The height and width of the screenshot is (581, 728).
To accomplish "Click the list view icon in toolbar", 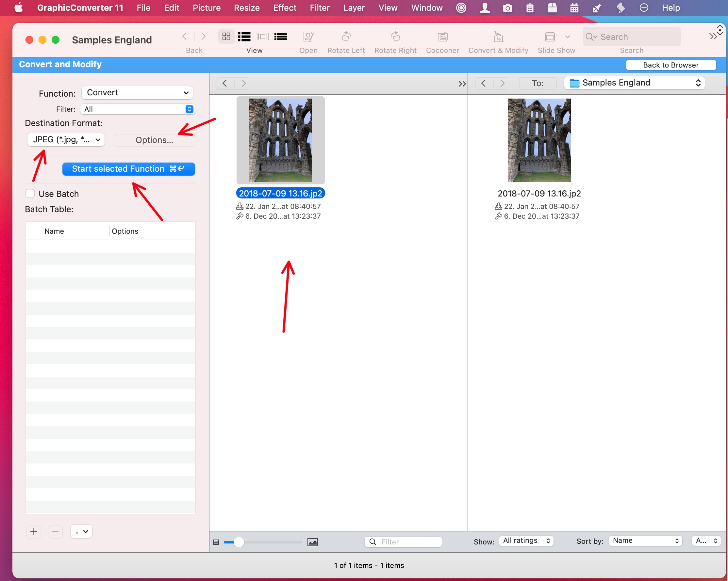I will 244,36.
